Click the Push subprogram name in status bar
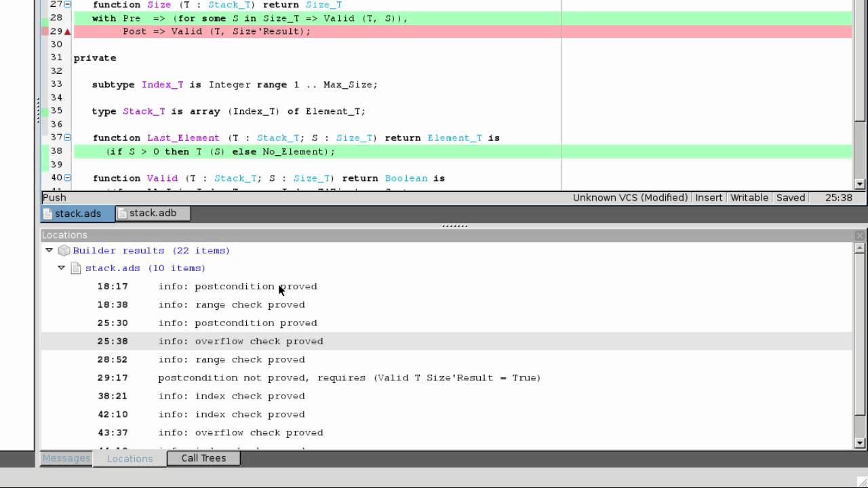 (x=54, y=198)
